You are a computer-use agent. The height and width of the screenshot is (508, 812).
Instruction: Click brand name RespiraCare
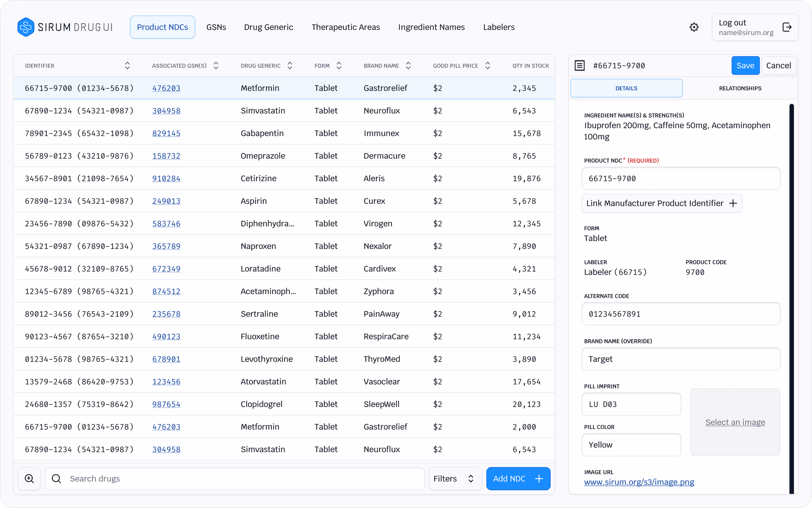(386, 336)
